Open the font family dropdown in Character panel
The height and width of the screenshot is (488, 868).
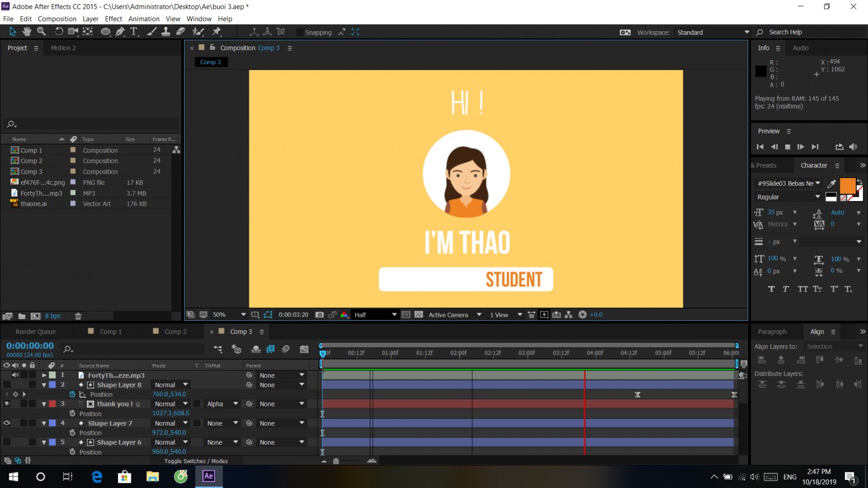[x=789, y=183]
